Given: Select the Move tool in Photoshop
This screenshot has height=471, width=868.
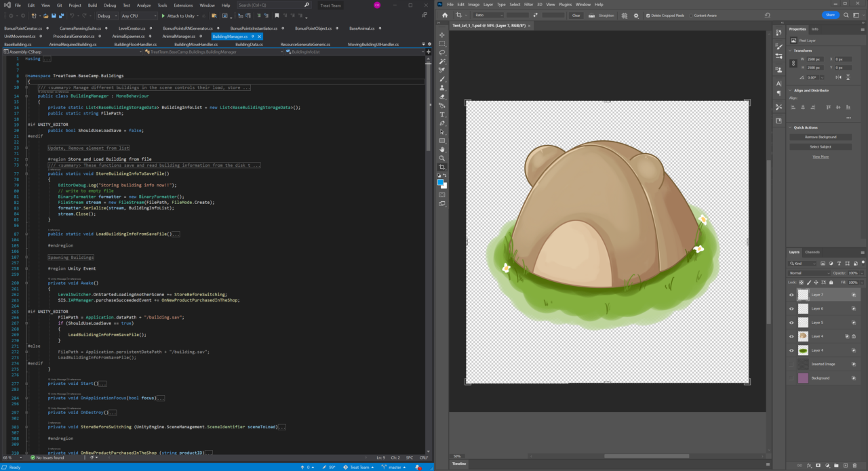Looking at the screenshot, I should tap(442, 35).
